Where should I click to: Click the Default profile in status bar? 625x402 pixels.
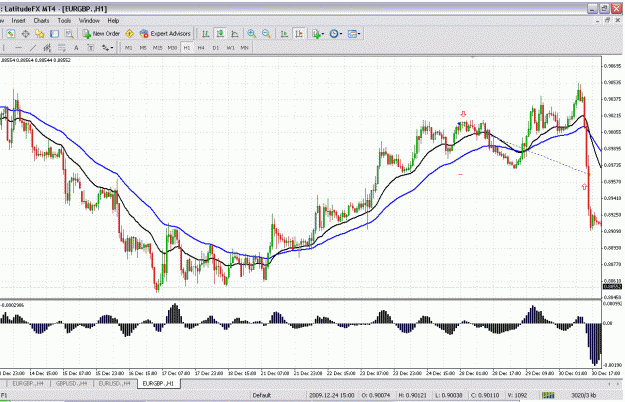point(261,396)
